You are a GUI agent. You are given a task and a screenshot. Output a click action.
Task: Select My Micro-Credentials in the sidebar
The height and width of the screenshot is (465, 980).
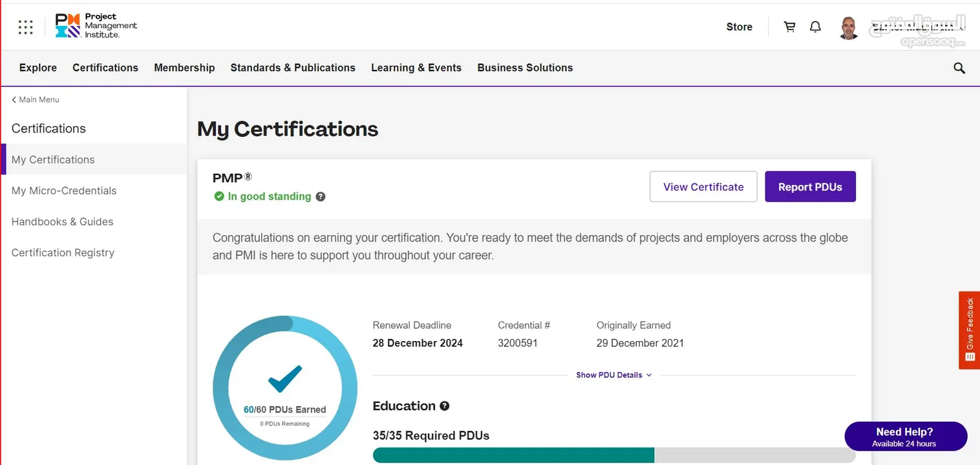[94, 191]
